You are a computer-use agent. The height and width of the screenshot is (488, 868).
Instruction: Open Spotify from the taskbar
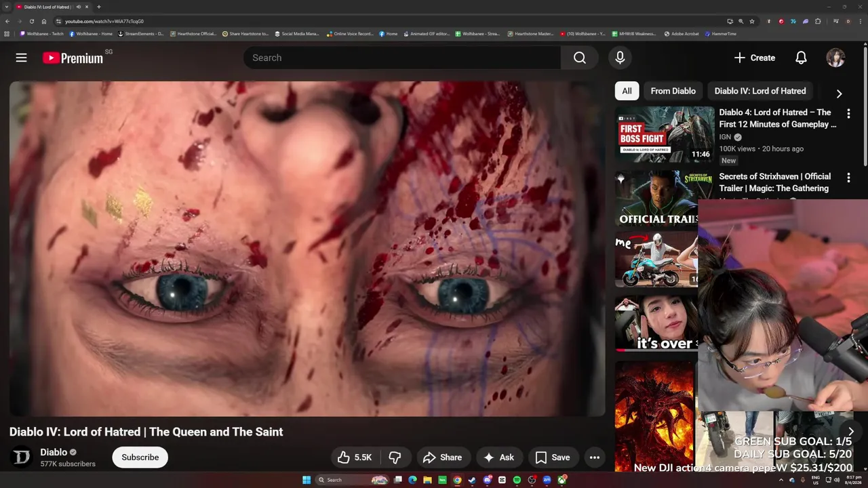click(x=517, y=480)
